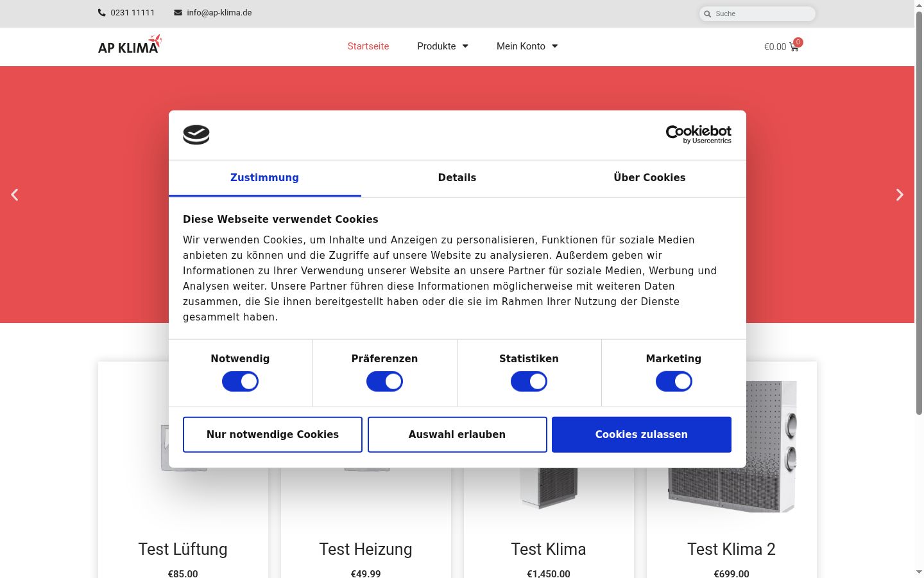Select the Zustimmung tab
The image size is (924, 578).
[264, 178]
